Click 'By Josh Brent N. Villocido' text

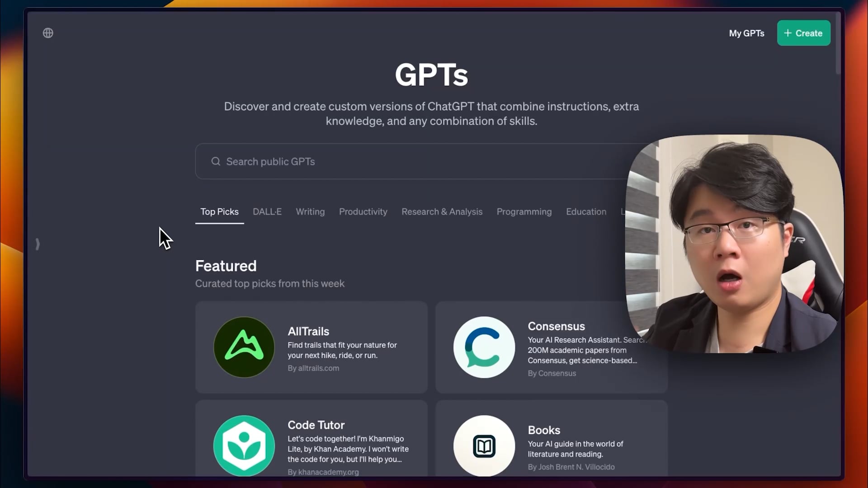[571, 467]
